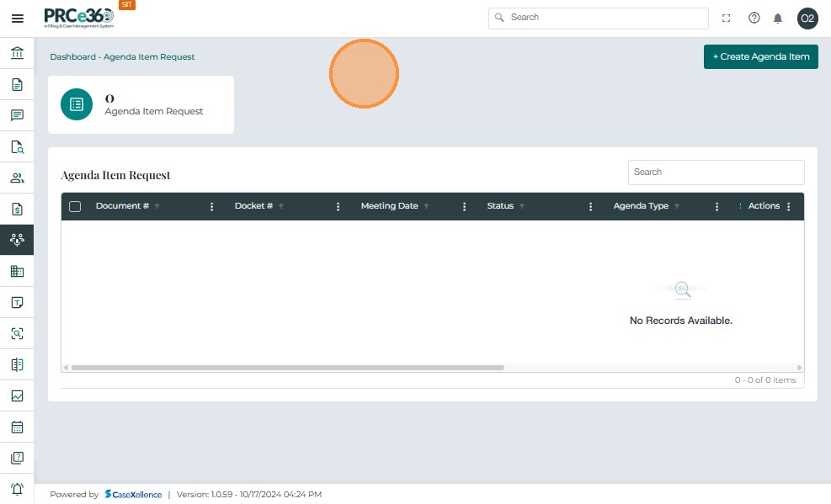The image size is (831, 504).
Task: Click the Agenda Item Request summary card
Action: (x=141, y=105)
